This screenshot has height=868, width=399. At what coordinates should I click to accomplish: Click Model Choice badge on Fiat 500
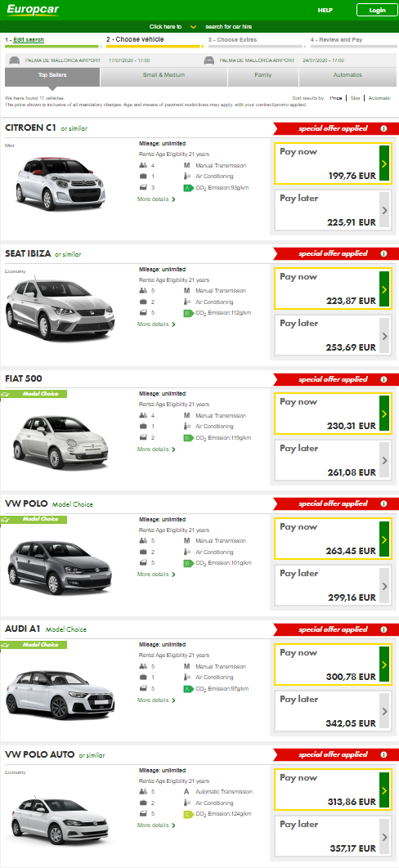[34, 394]
